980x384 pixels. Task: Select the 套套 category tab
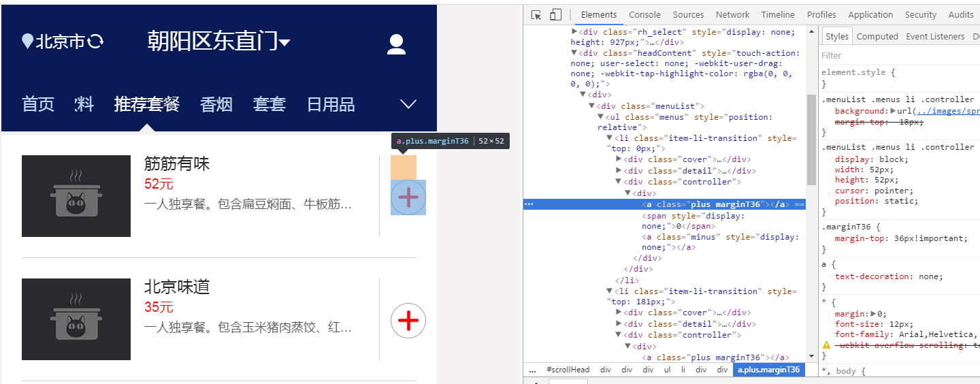coord(269,104)
